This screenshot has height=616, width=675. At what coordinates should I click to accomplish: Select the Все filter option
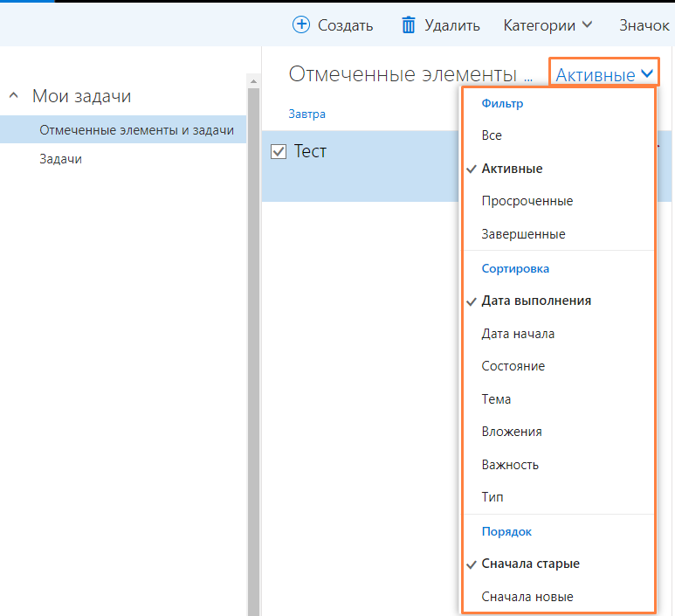[x=492, y=135]
